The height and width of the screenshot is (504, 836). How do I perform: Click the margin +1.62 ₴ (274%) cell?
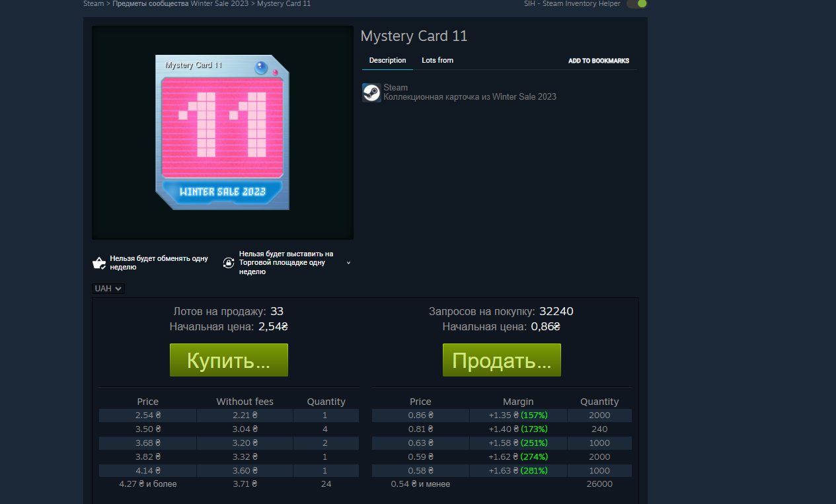pos(518,457)
